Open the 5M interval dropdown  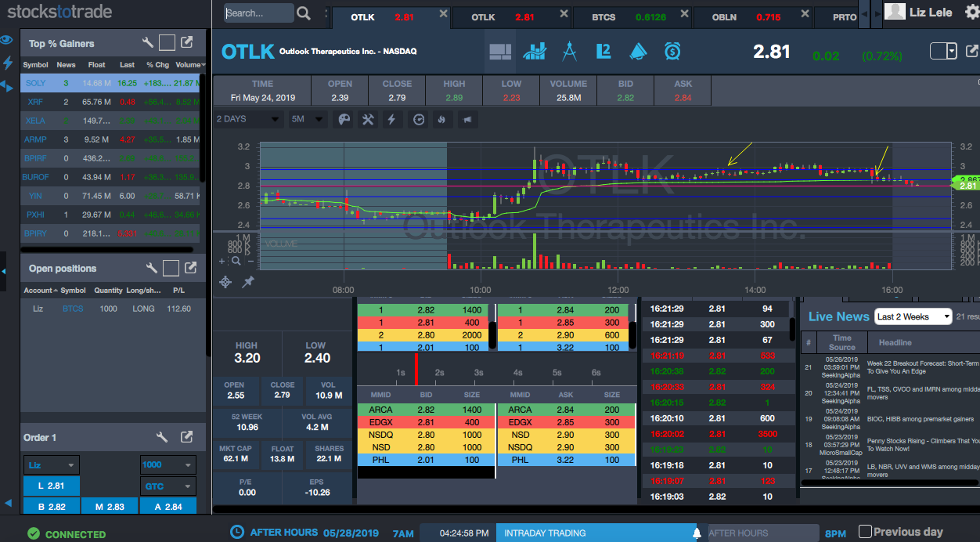[307, 119]
